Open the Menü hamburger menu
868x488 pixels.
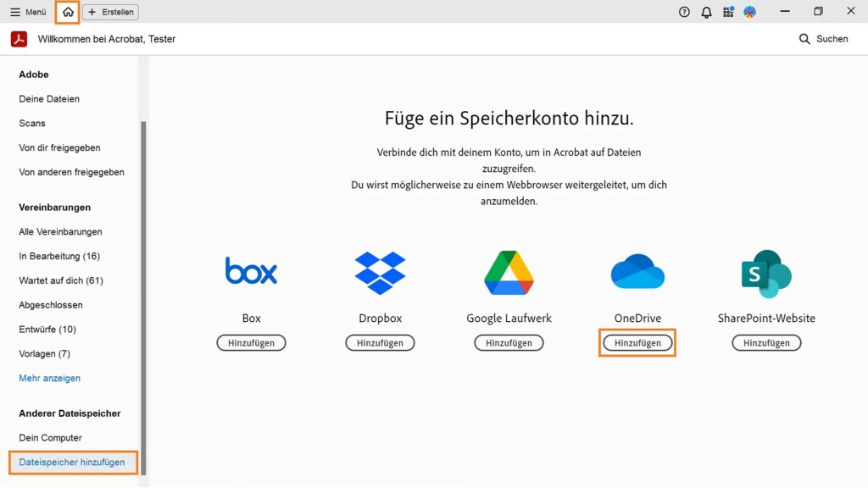click(28, 12)
